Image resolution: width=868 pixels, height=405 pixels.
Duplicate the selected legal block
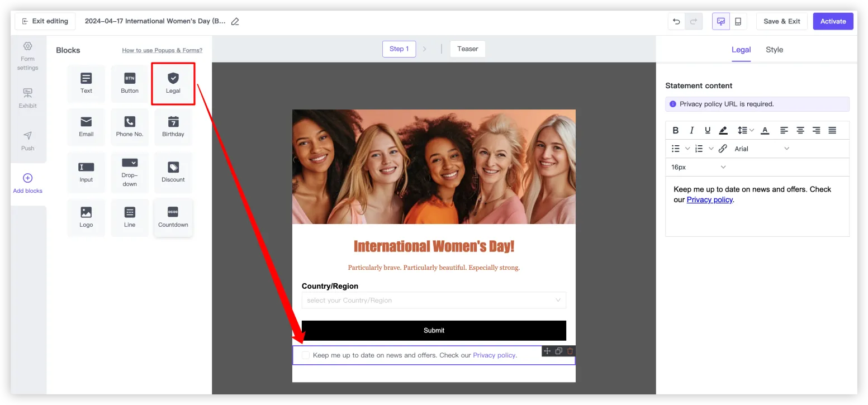coord(558,351)
